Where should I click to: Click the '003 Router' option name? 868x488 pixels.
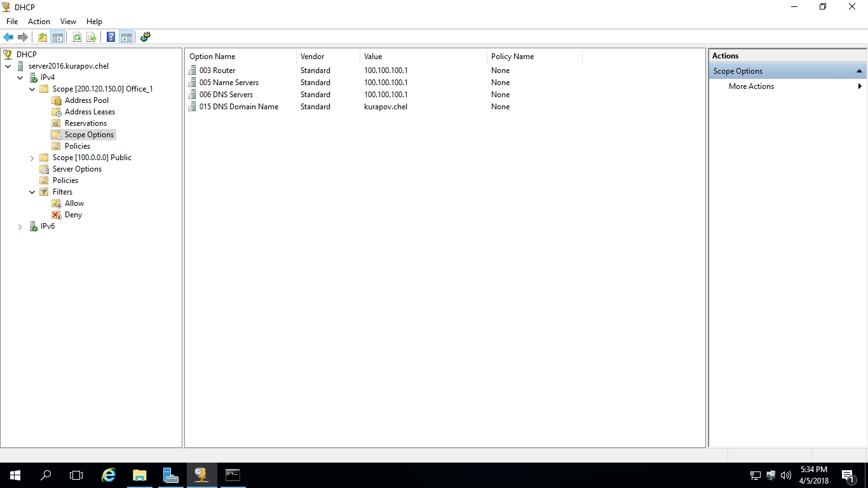point(217,71)
